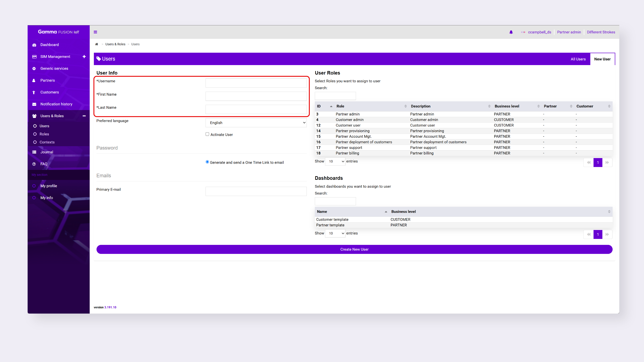Screen dimensions: 644x362
Task: Click the home icon in breadcrumb
Action: tap(97, 44)
